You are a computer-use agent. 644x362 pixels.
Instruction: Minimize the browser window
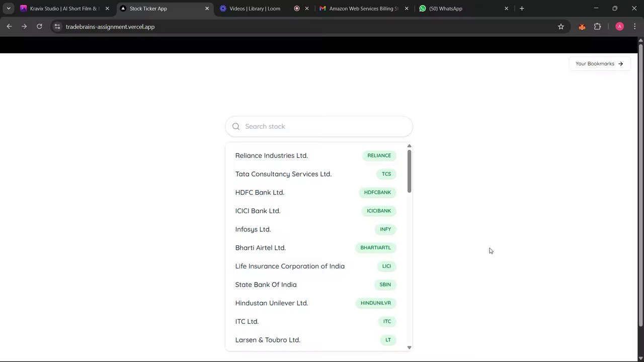tap(596, 9)
